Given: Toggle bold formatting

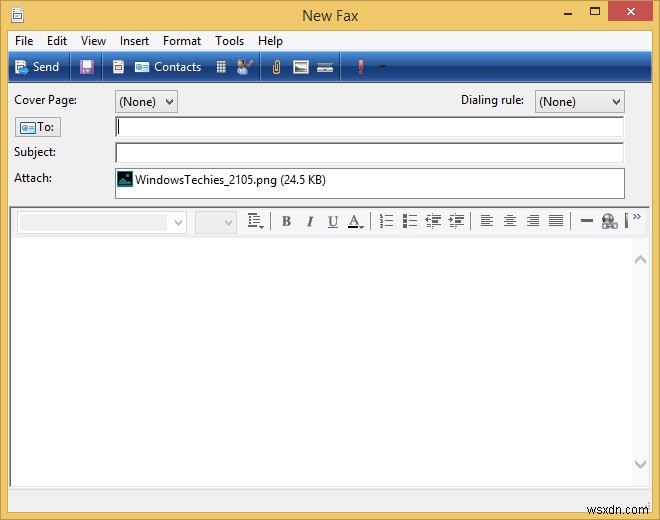Looking at the screenshot, I should tap(286, 221).
